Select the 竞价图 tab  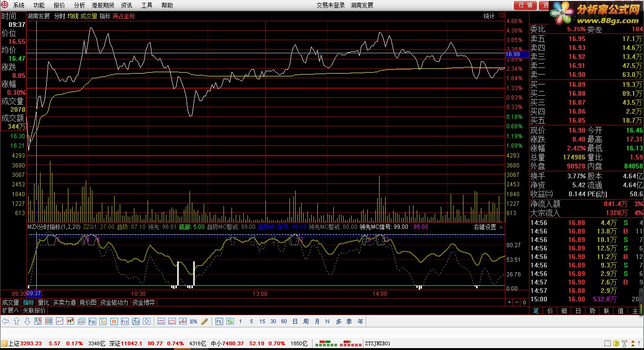point(88,302)
